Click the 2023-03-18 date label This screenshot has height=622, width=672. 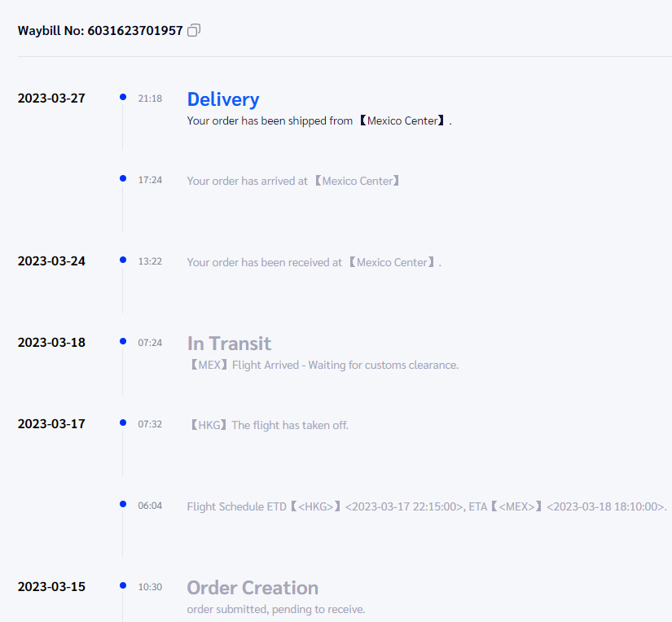(x=51, y=343)
